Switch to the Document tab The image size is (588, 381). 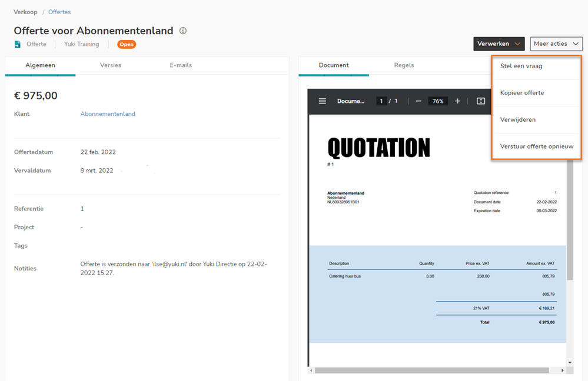(334, 66)
